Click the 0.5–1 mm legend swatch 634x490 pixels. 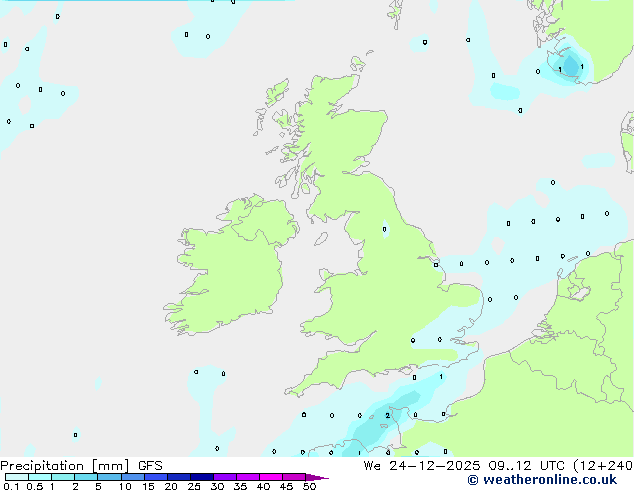coord(40,477)
